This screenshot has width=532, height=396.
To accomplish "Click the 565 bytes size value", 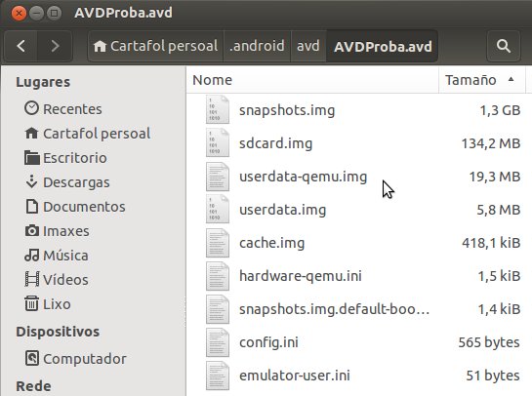I will [x=489, y=342].
